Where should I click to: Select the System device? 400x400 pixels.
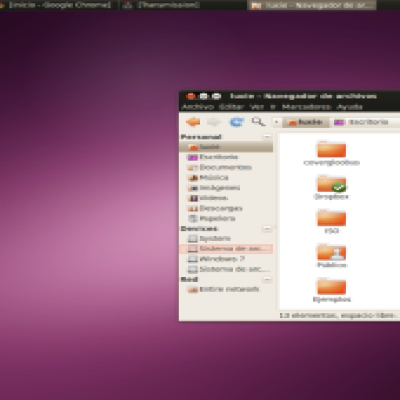[x=226, y=239]
